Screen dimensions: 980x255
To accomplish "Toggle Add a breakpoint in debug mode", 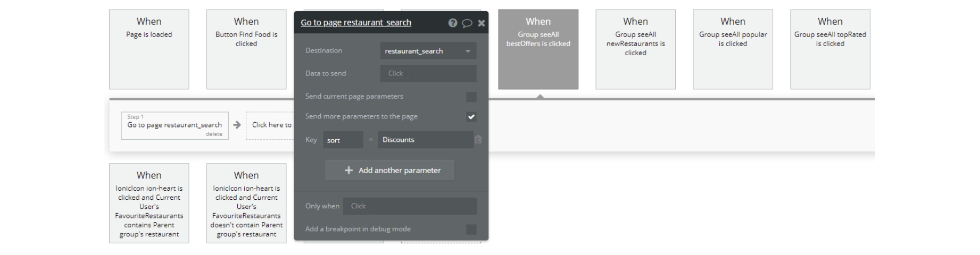I will tap(471, 229).
